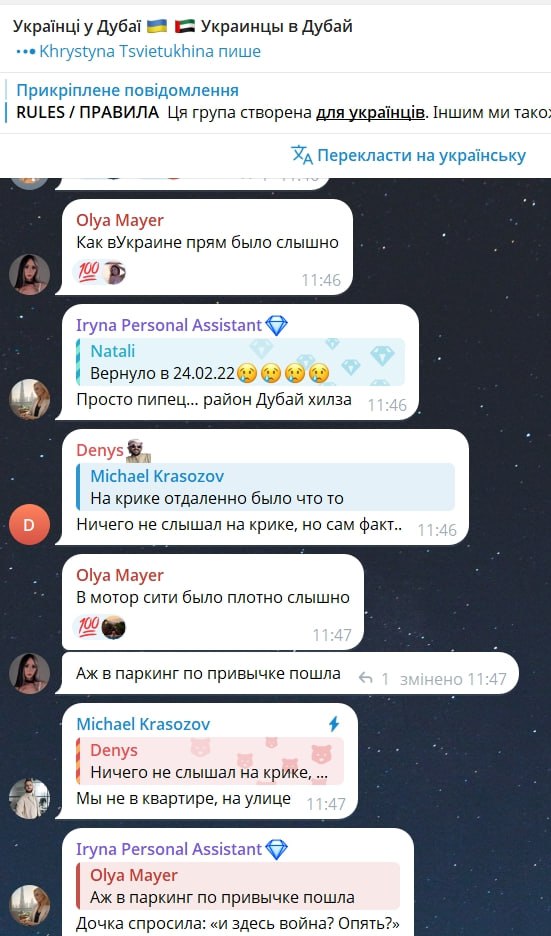Viewport: 551px width, 936px height.
Task: Open Michael Krasozov's profile avatar
Action: (x=29, y=798)
